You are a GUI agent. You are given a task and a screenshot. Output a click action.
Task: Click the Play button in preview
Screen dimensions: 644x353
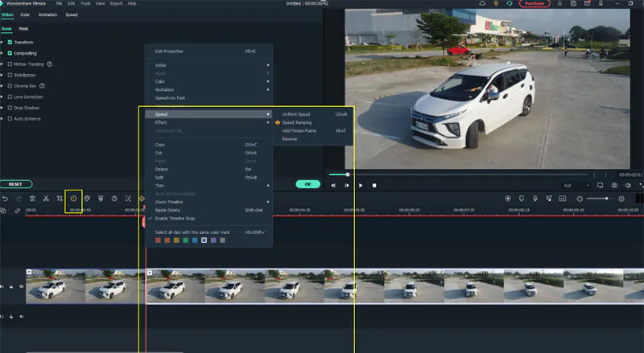tap(361, 186)
